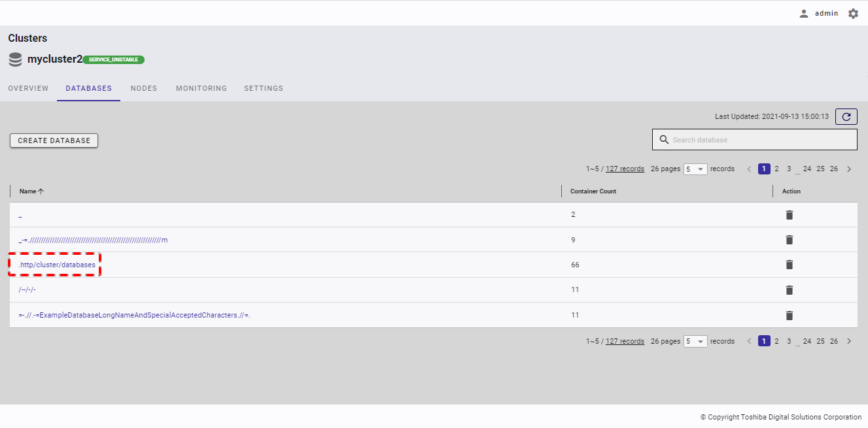Delete the .http/cluster/databases database via trash icon

point(789,265)
